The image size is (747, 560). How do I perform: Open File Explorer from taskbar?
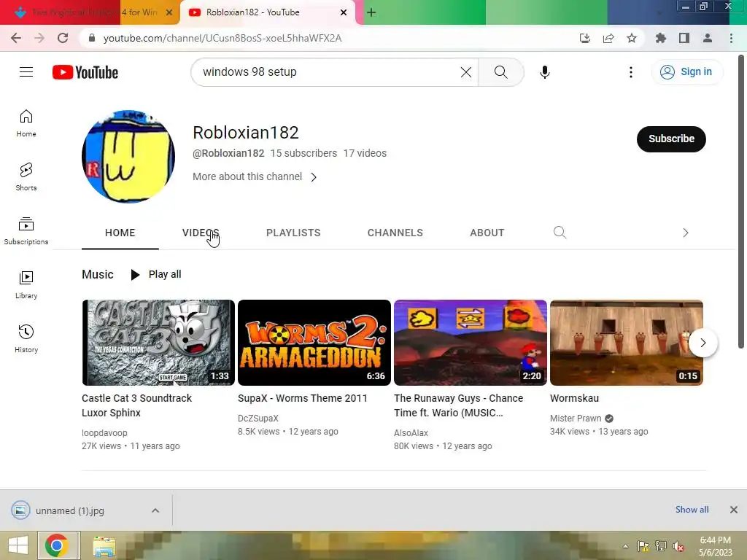[x=104, y=545]
